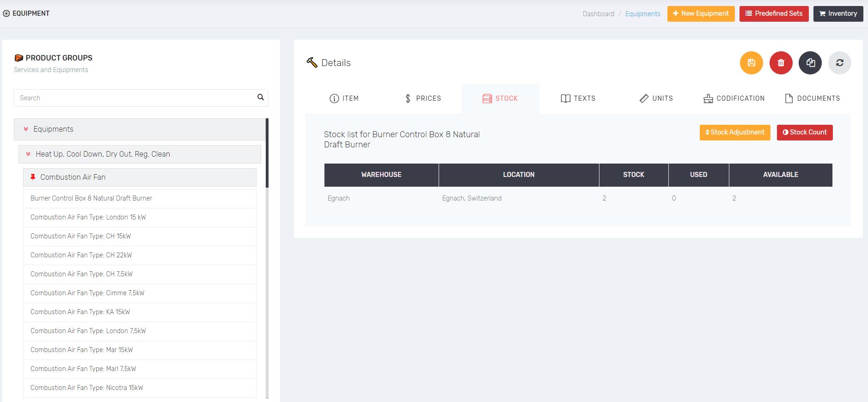Start a Stock Count
The height and width of the screenshot is (402, 868).
[804, 133]
